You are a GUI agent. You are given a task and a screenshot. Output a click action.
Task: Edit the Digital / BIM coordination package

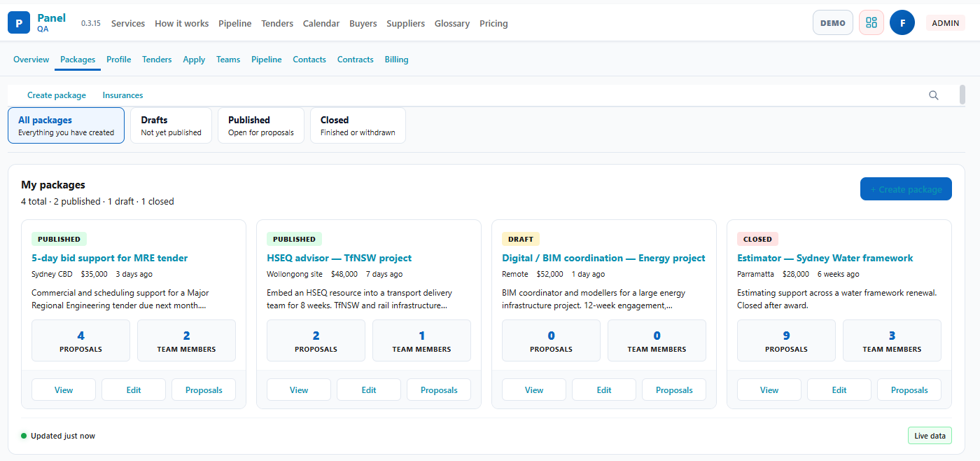(x=604, y=390)
